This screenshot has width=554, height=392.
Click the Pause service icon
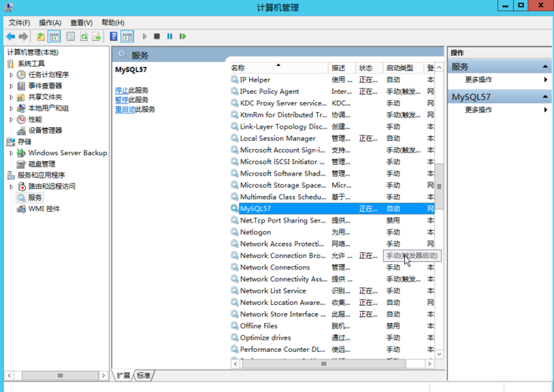170,36
